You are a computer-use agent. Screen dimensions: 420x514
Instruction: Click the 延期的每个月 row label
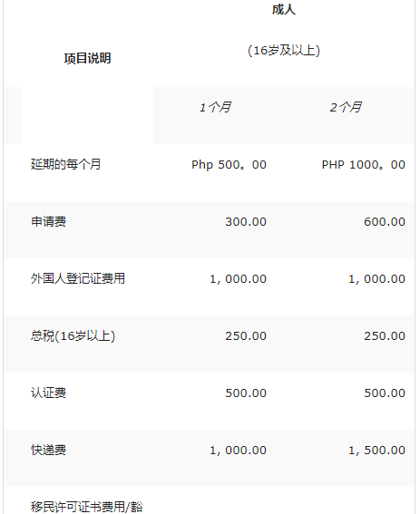pyautogui.click(x=66, y=164)
